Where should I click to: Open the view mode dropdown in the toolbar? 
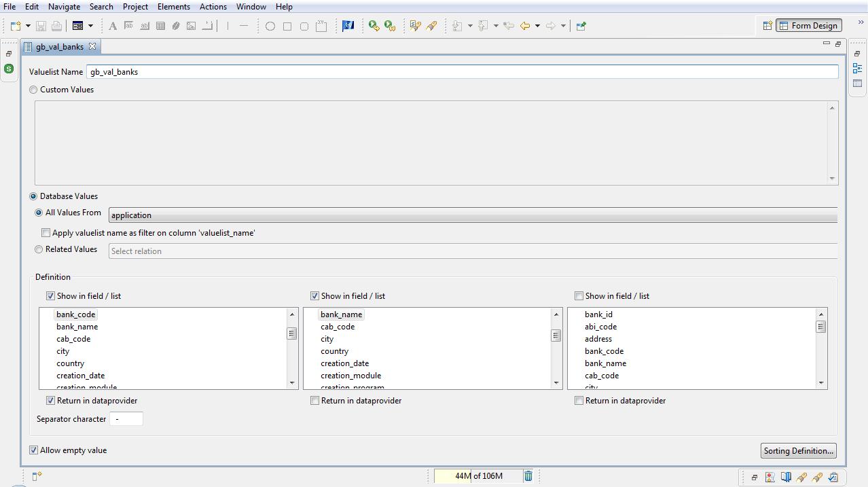coord(90,25)
